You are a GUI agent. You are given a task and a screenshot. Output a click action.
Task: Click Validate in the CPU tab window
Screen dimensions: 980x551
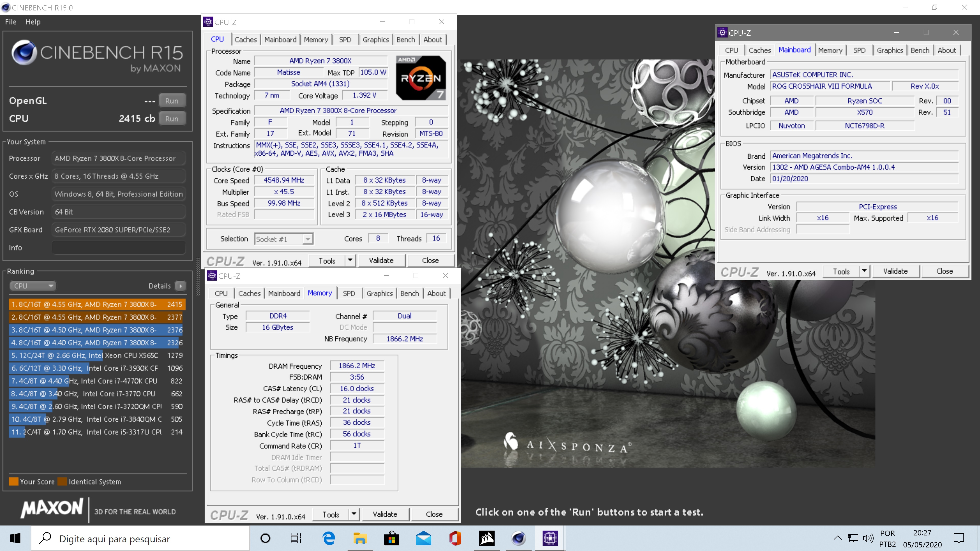pos(381,260)
